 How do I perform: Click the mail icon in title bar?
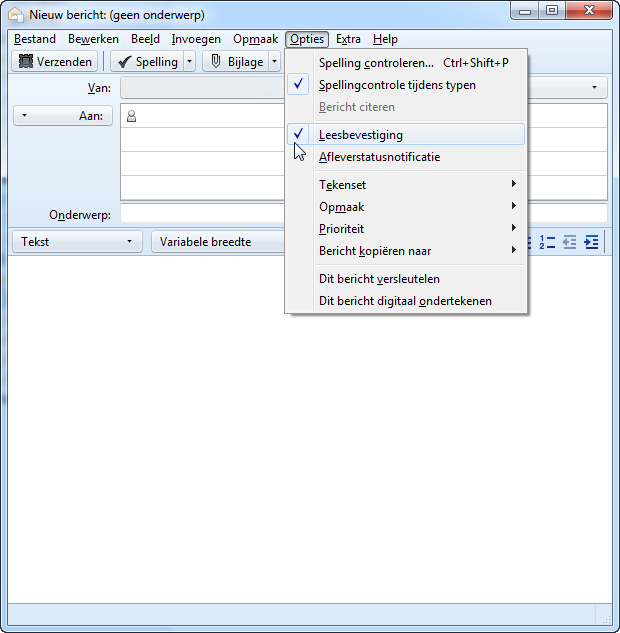coord(16,15)
